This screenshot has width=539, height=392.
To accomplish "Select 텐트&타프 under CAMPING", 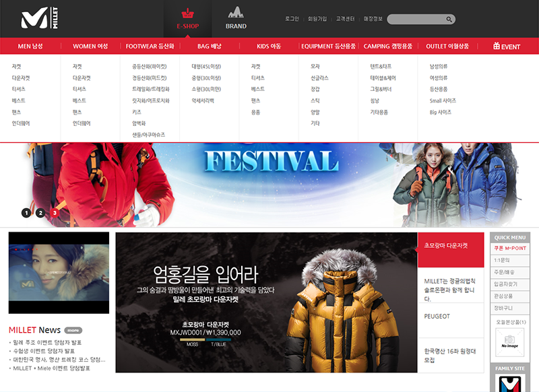I will coord(381,66).
